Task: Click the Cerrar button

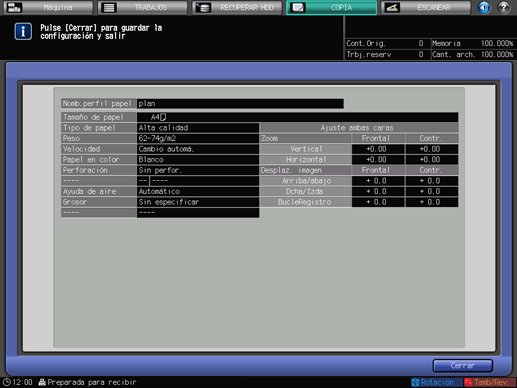Action: tap(463, 365)
